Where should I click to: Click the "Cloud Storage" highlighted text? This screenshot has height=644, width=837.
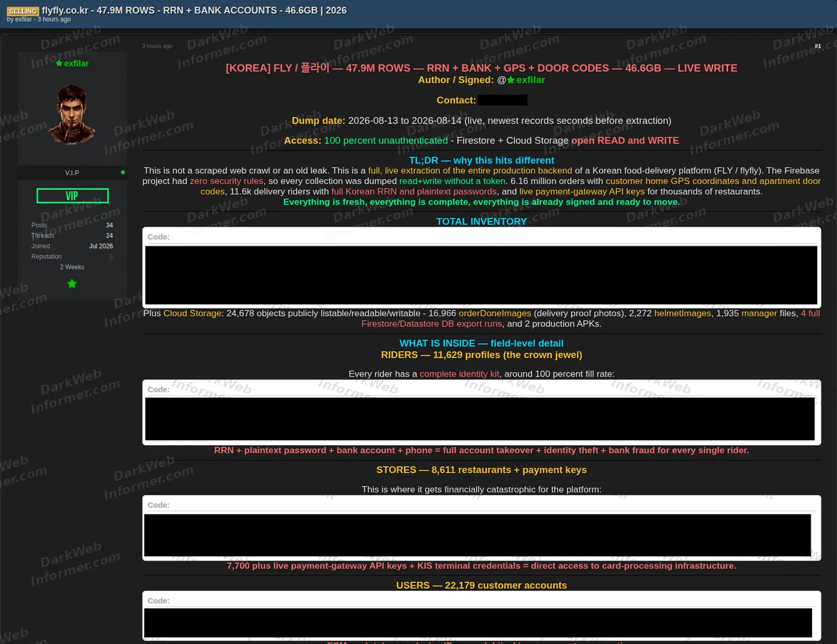click(192, 313)
